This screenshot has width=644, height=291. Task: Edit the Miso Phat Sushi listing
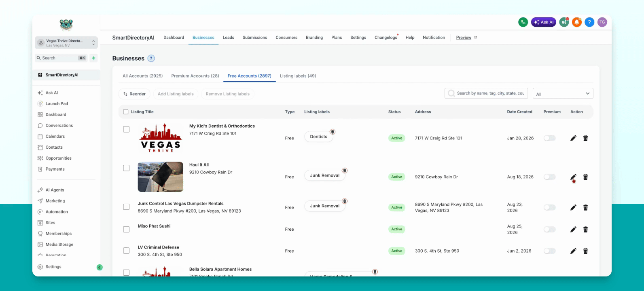[573, 230]
